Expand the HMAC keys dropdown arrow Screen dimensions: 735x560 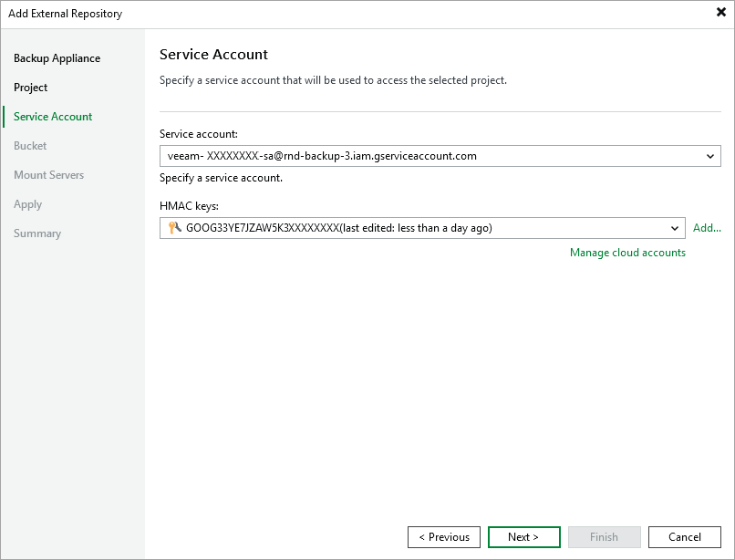(675, 228)
